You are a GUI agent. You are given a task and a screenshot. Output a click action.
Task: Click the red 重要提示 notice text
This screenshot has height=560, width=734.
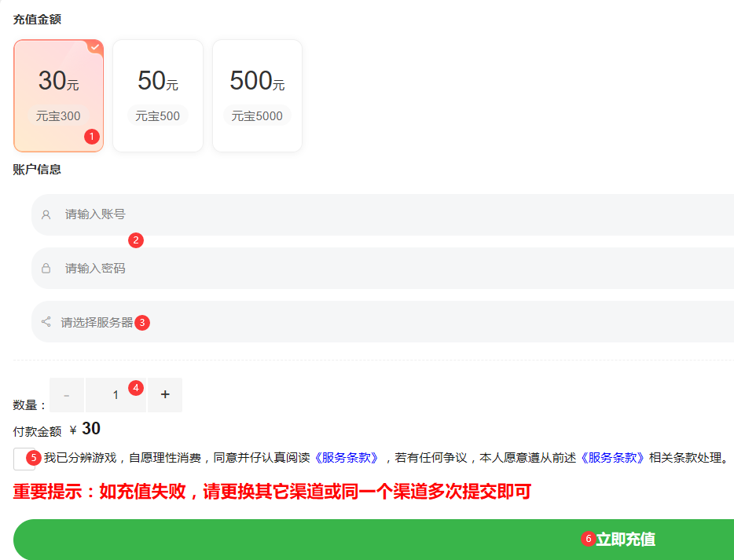pos(272,491)
